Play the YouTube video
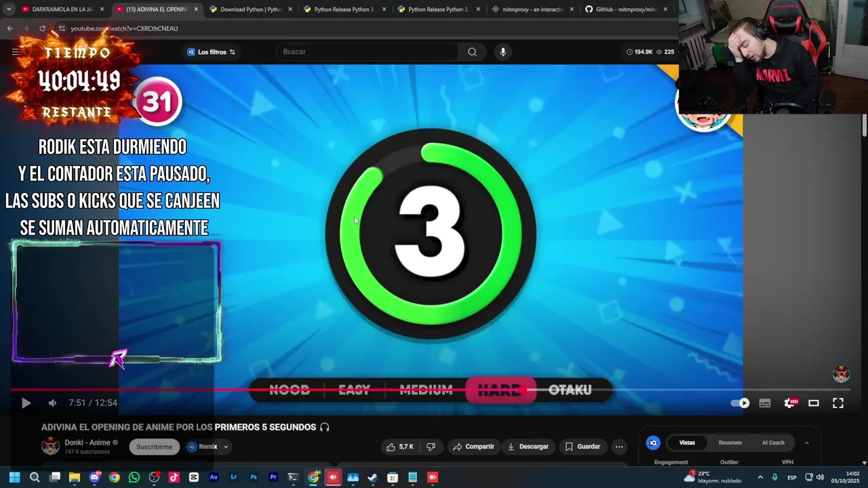 26,403
